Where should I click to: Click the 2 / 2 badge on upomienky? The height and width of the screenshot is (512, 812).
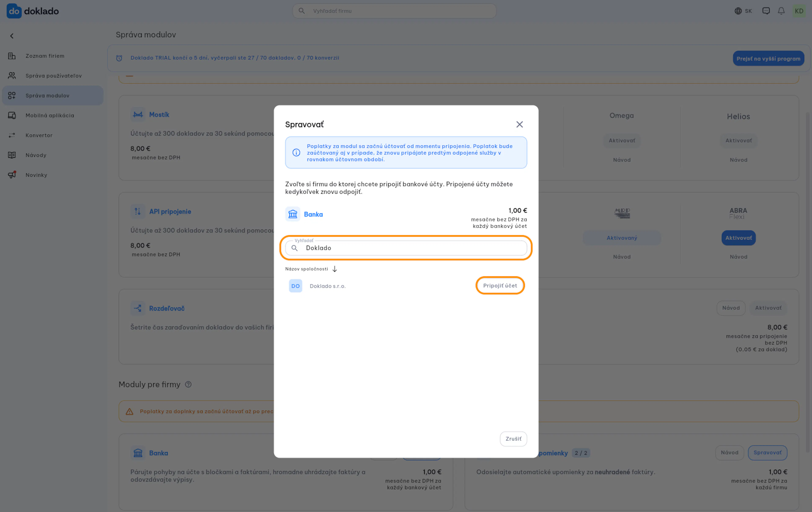[581, 453]
